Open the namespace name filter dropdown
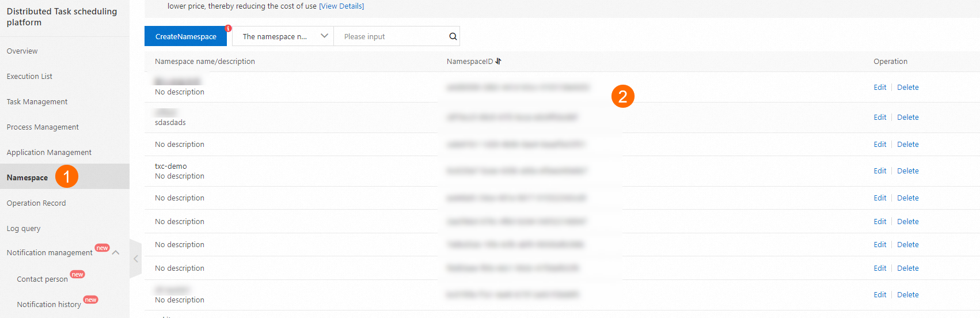 [283, 36]
